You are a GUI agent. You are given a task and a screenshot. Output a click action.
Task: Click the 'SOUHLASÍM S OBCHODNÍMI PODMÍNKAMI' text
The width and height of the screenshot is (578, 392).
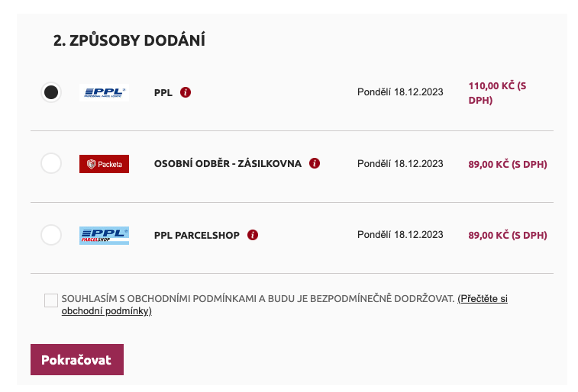click(x=159, y=298)
